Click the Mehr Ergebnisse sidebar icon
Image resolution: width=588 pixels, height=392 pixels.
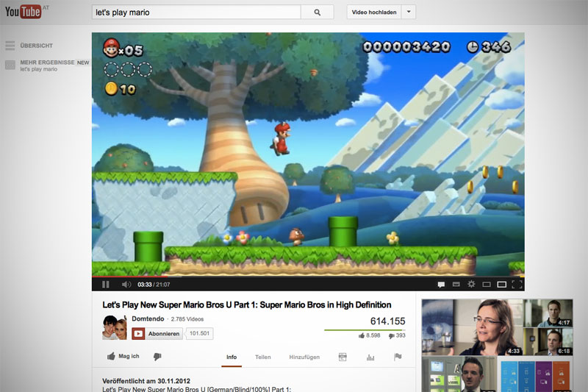click(10, 65)
